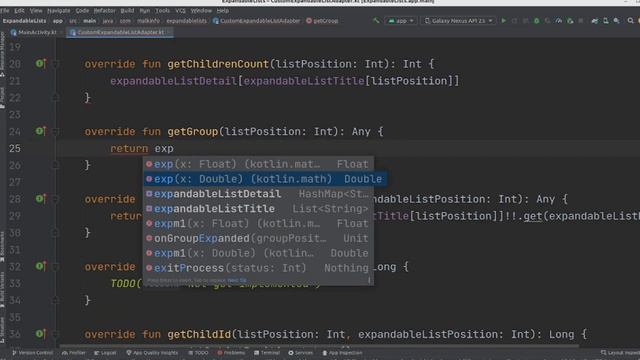Collapse getChildId function fold on line 36
Image resolution: width=640 pixels, height=360 pixels.
(56, 334)
